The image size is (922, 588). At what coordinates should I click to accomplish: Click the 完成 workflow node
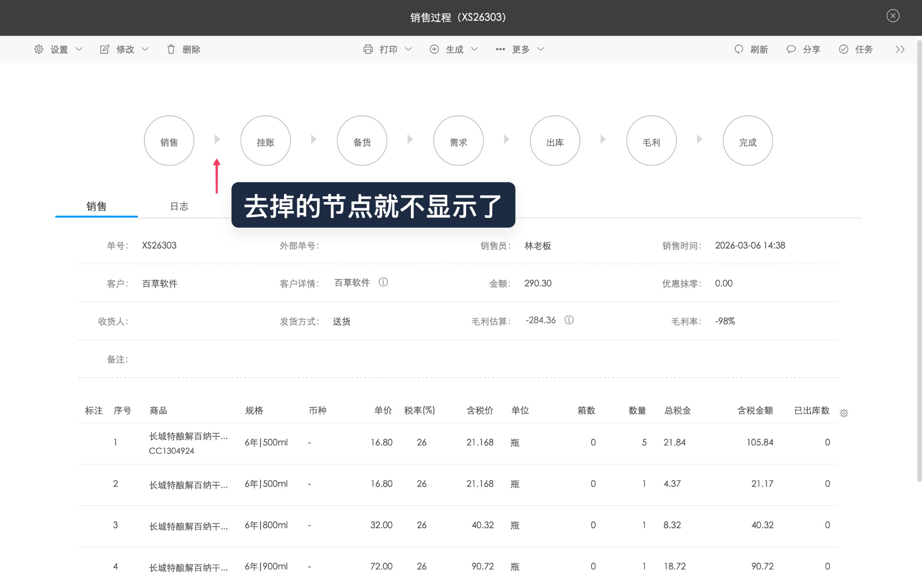pos(748,141)
